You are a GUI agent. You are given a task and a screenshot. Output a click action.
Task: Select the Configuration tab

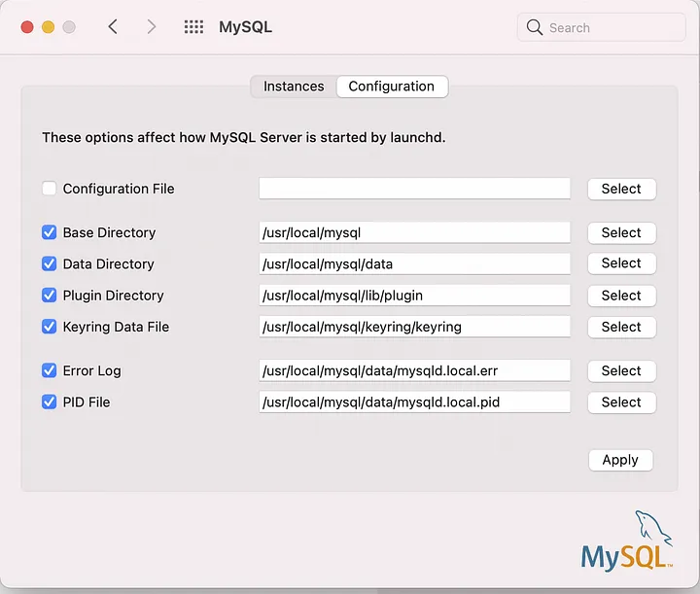[392, 87]
